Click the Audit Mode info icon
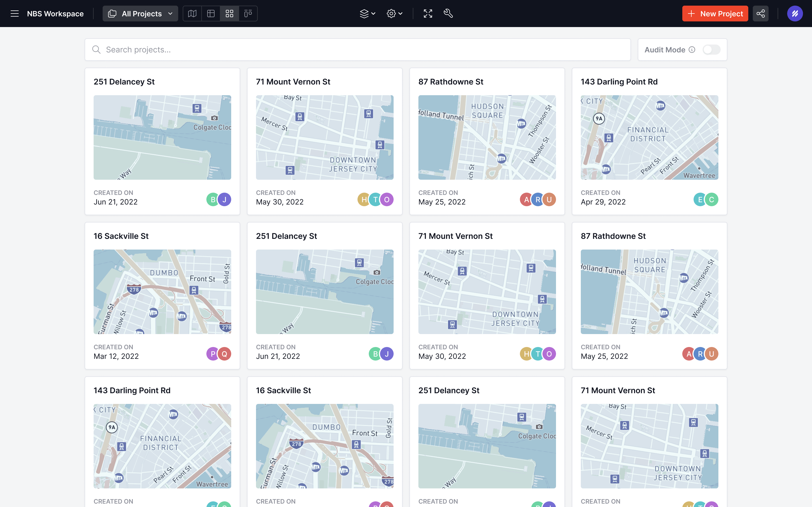This screenshot has height=507, width=812. click(692, 50)
